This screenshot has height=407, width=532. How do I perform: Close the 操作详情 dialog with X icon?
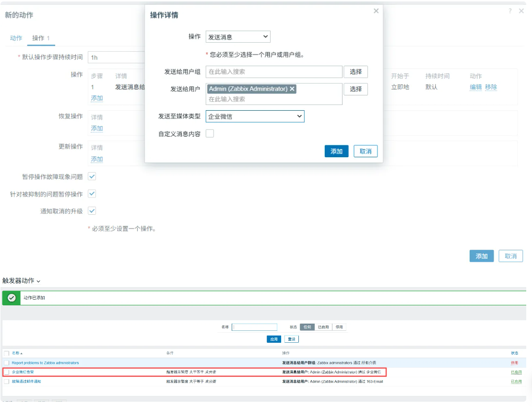click(x=376, y=11)
